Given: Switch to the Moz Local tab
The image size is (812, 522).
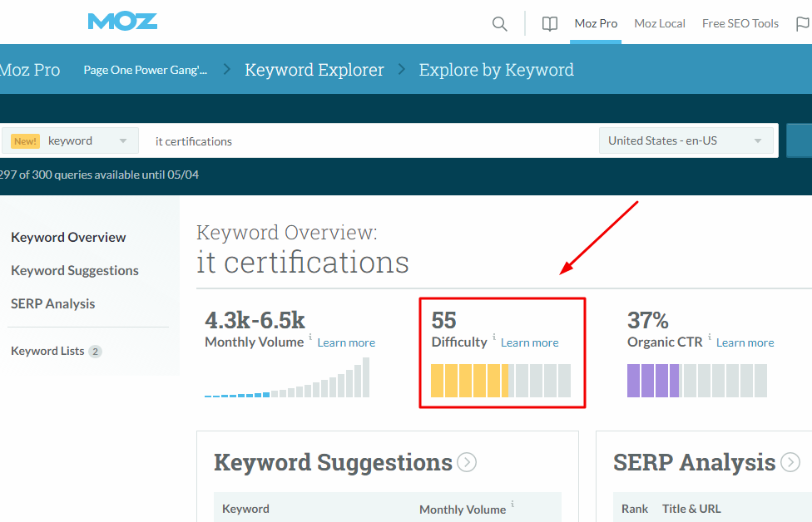Looking at the screenshot, I should click(x=659, y=23).
